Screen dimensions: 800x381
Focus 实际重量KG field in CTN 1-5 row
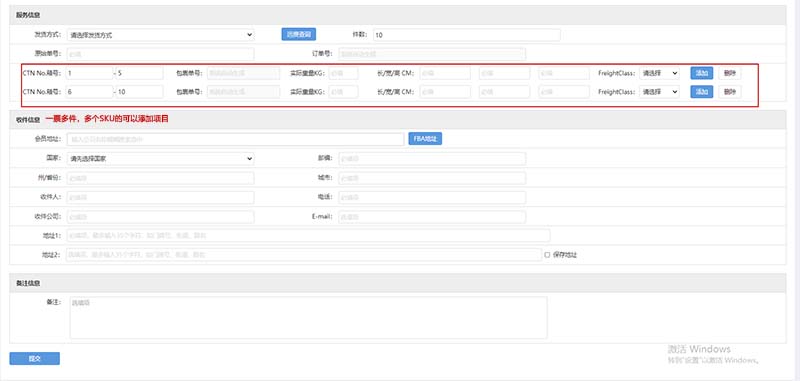click(343, 73)
